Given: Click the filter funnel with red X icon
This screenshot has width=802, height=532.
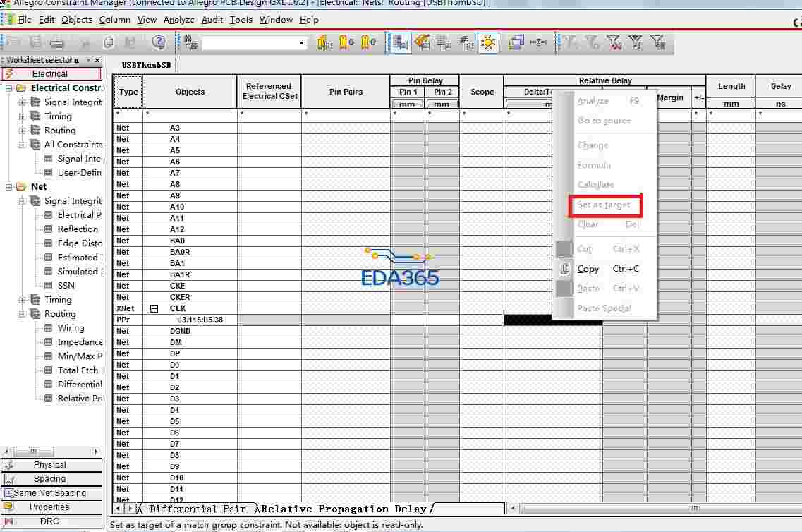Looking at the screenshot, I should point(614,42).
